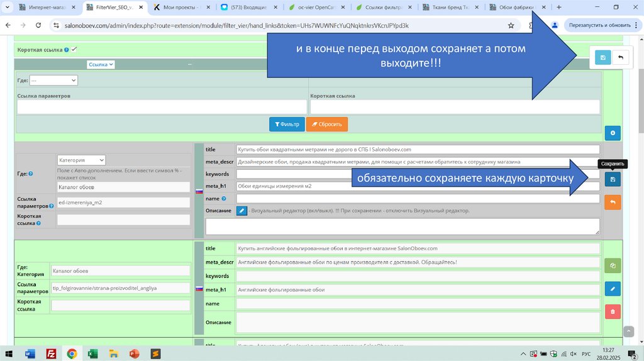Show hidden system tray icons
Image resolution: width=644 pixels, height=361 pixels.
523,354
